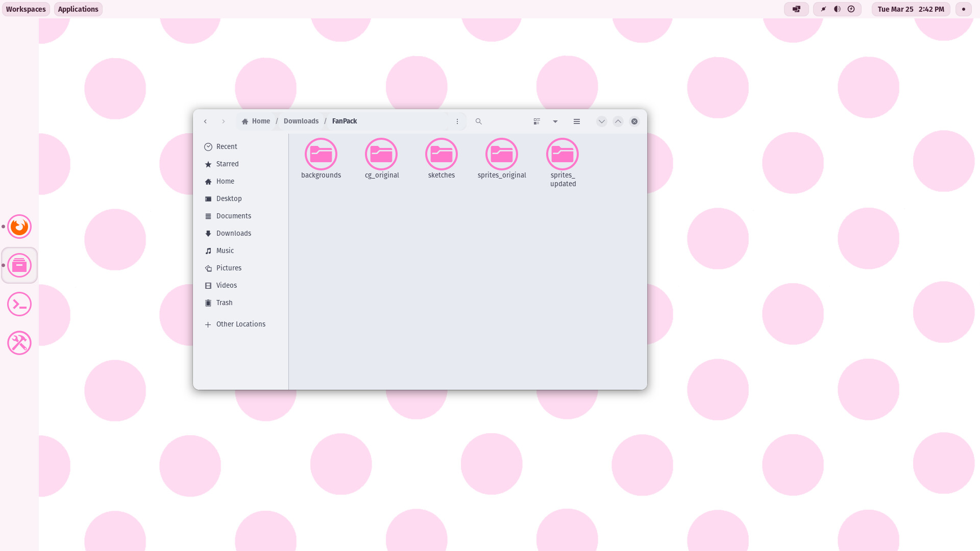Open the sort order dropdown arrow
This screenshot has height=551, width=980.
coord(555,121)
